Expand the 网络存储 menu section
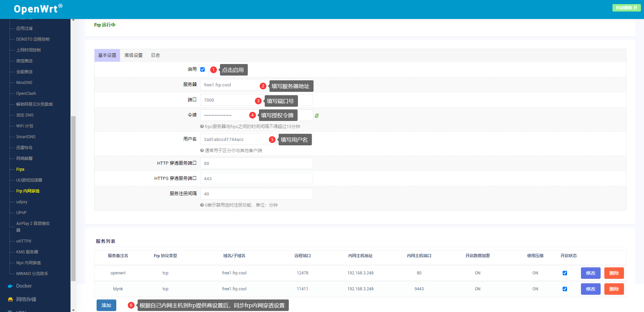The width and height of the screenshot is (644, 312). [26, 299]
